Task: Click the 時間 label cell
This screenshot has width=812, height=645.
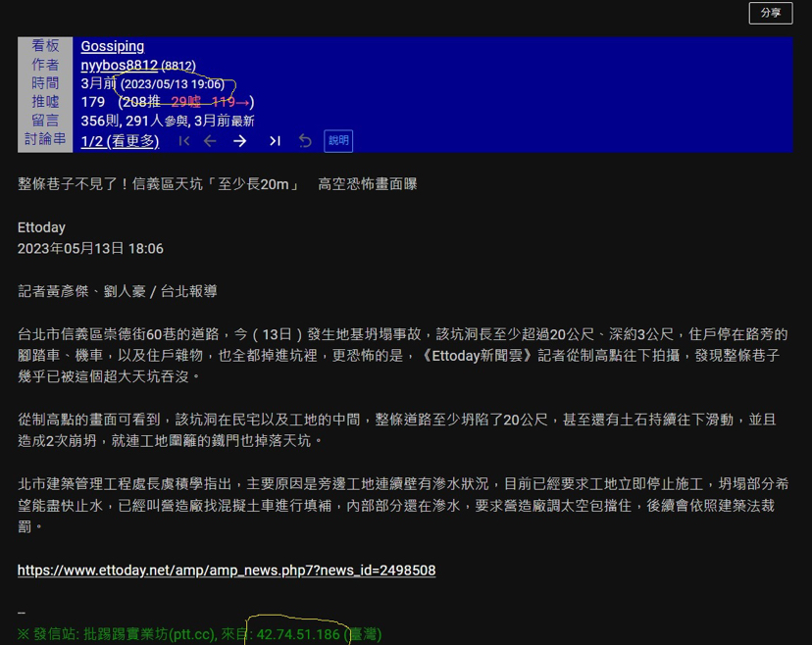Action: point(45,83)
